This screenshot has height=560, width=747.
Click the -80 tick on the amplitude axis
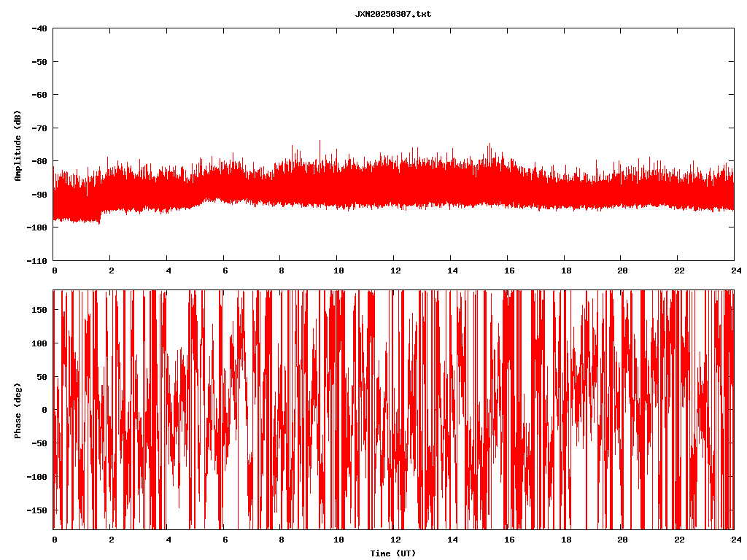point(39,161)
